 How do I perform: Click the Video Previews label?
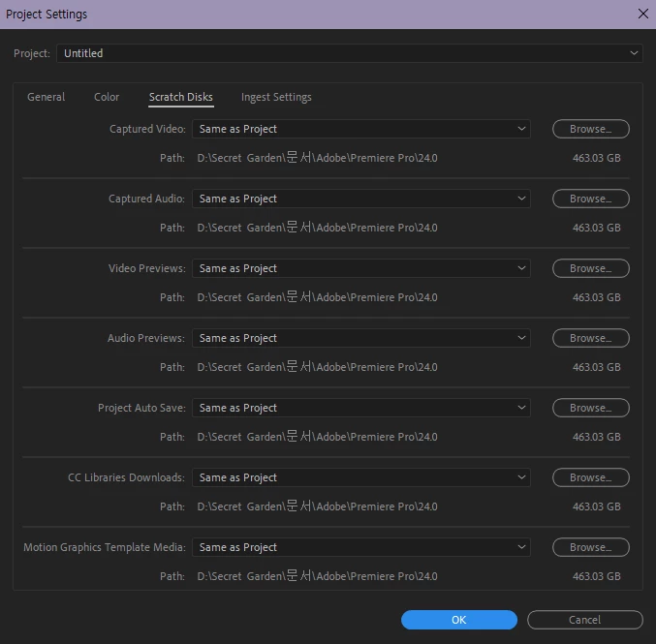147,268
